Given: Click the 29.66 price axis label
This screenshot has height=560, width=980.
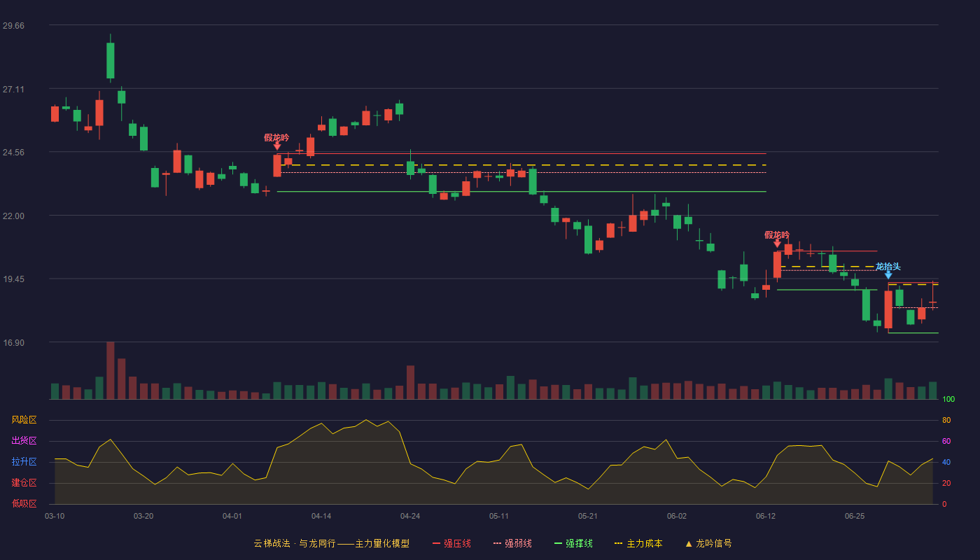Looking at the screenshot, I should (13, 25).
